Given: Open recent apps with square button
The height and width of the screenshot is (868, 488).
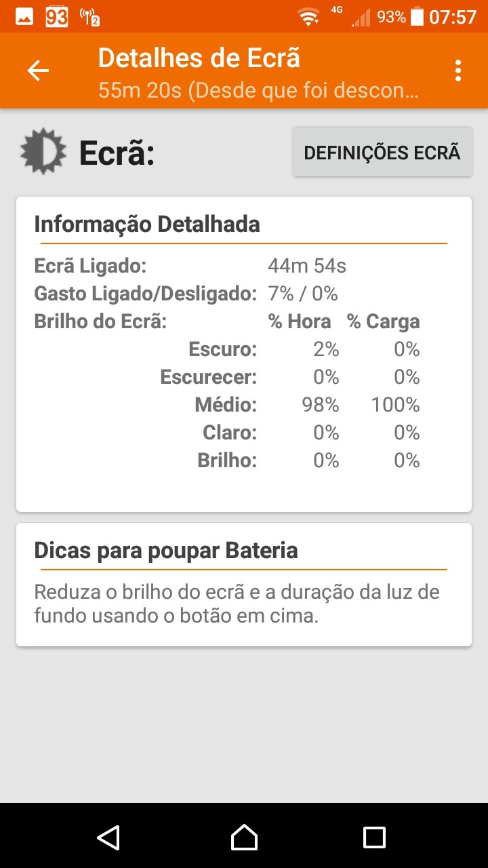Looking at the screenshot, I should 374,837.
